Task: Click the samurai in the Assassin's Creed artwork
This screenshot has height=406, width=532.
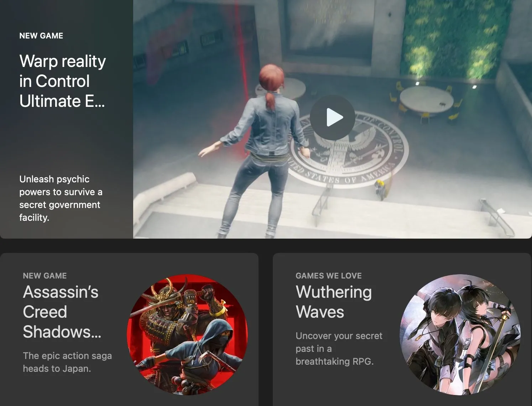Action: click(x=167, y=313)
